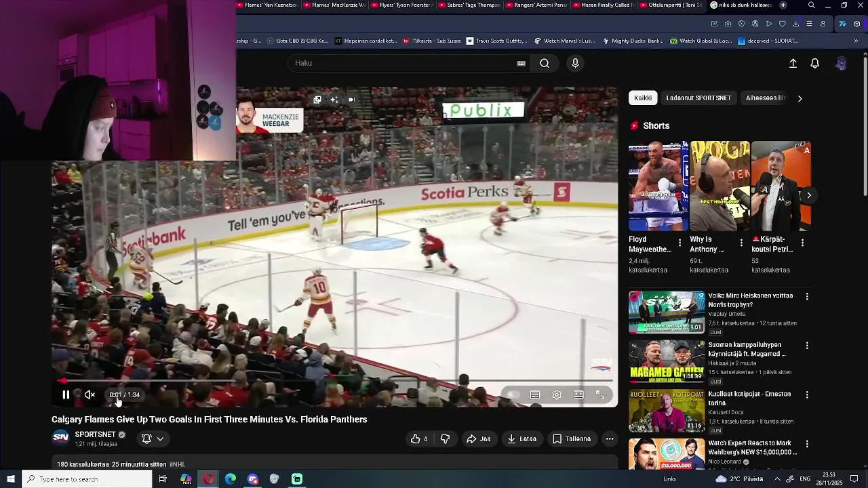Open options for Watch Expert Reacts video
Viewport: 868px width, 488px height.
point(807,444)
